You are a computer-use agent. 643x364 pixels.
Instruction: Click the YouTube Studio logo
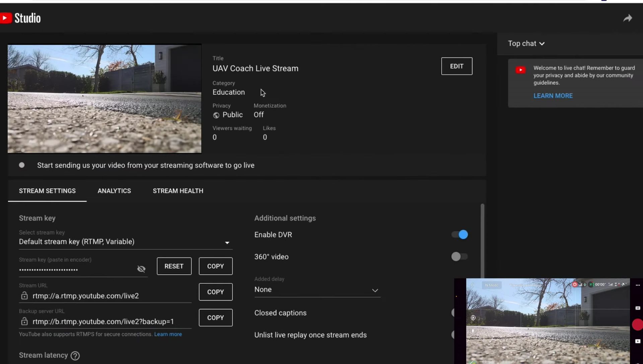(20, 18)
